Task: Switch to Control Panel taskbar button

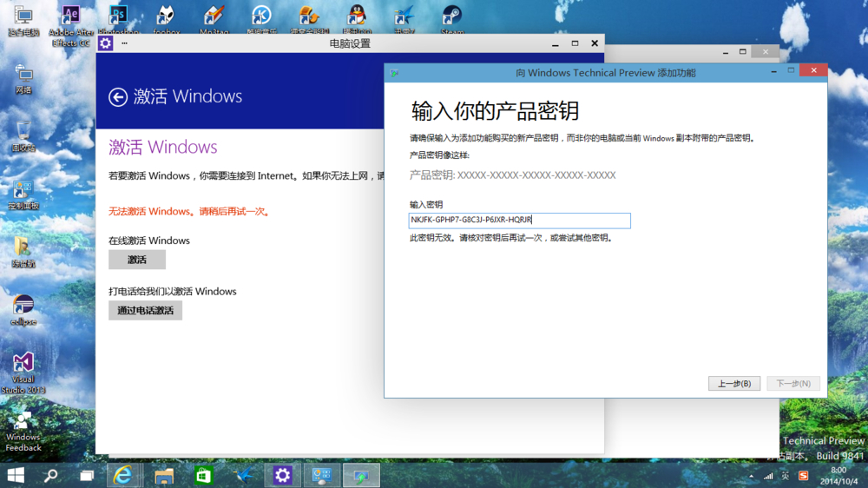Action: tap(322, 475)
